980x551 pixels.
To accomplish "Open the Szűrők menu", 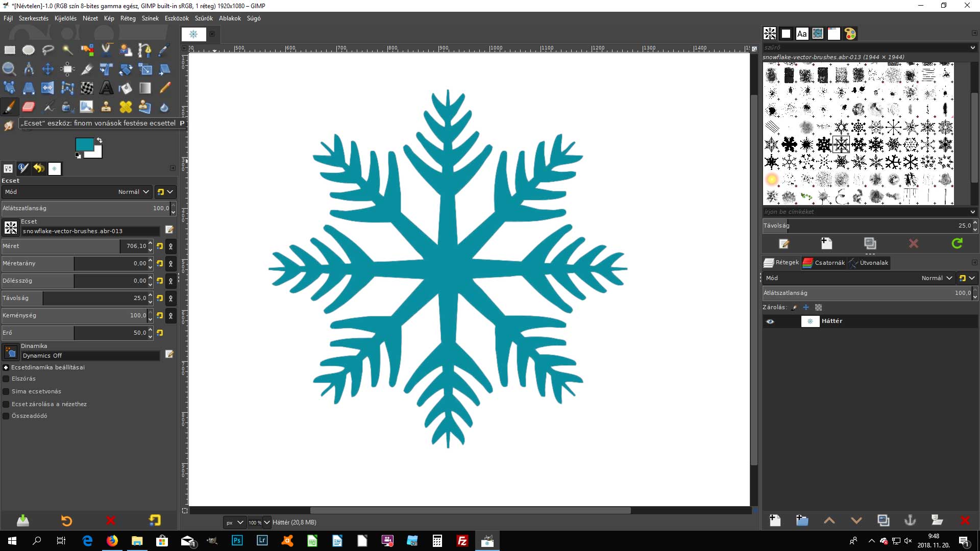I will pos(204,18).
